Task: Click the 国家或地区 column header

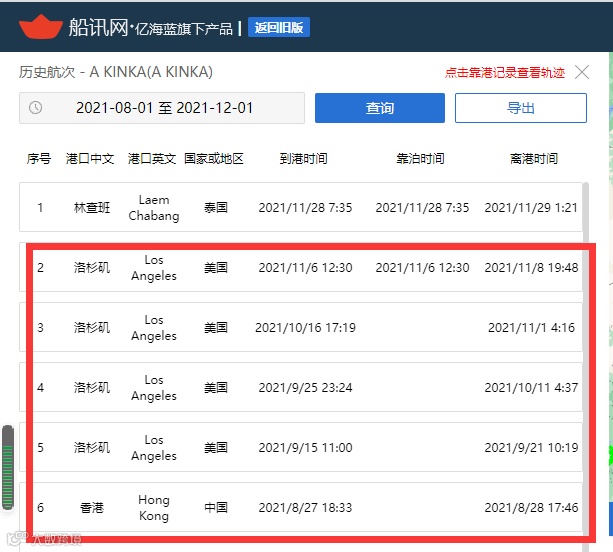Action: click(x=214, y=159)
